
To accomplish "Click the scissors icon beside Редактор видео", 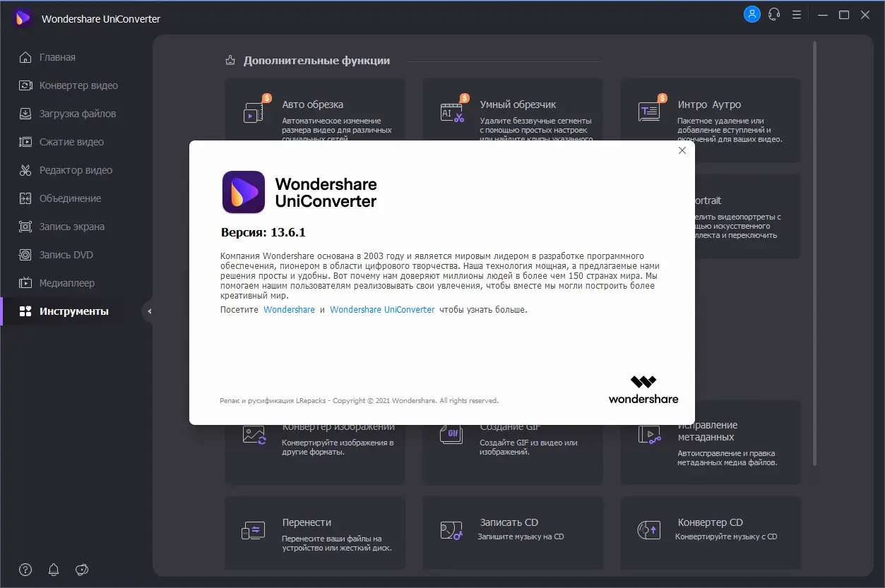I will 25,170.
